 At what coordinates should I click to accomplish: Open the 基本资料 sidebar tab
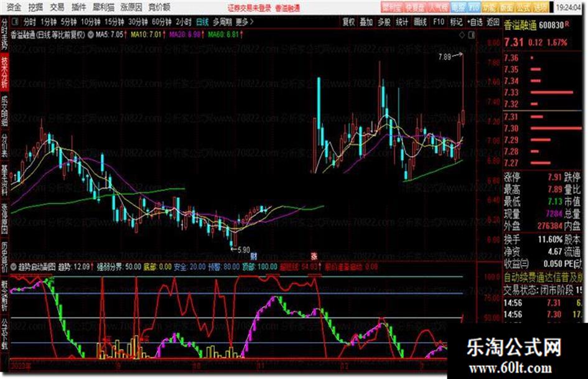tap(4, 180)
